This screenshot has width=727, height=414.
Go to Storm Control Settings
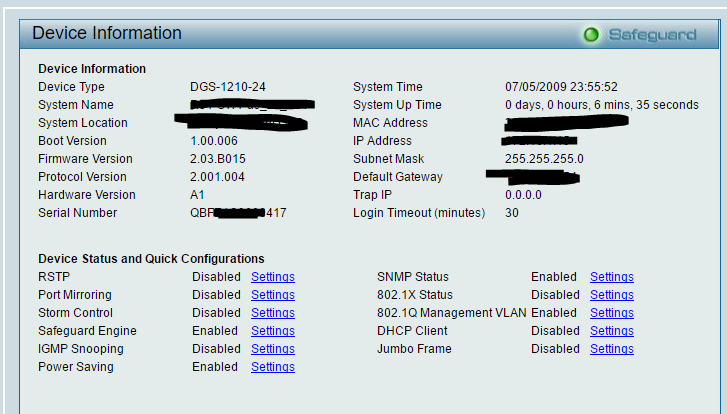pos(272,313)
